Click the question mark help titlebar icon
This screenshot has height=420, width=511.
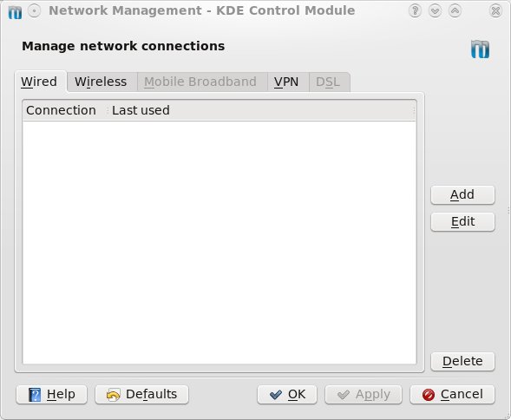click(x=415, y=10)
